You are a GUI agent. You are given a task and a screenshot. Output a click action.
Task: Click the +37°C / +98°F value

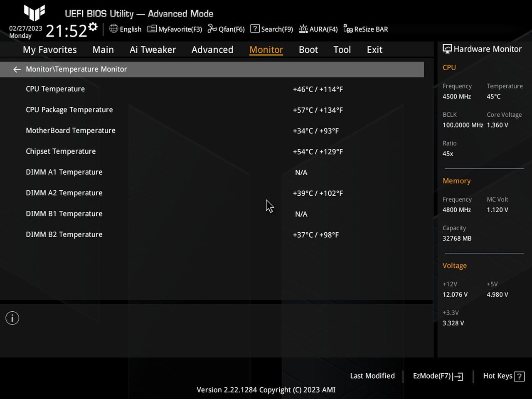(x=316, y=235)
